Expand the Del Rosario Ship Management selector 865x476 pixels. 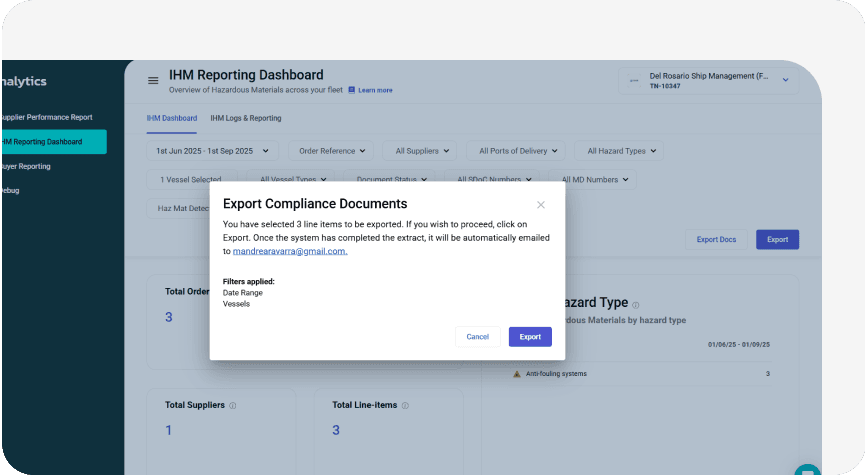tap(708, 81)
